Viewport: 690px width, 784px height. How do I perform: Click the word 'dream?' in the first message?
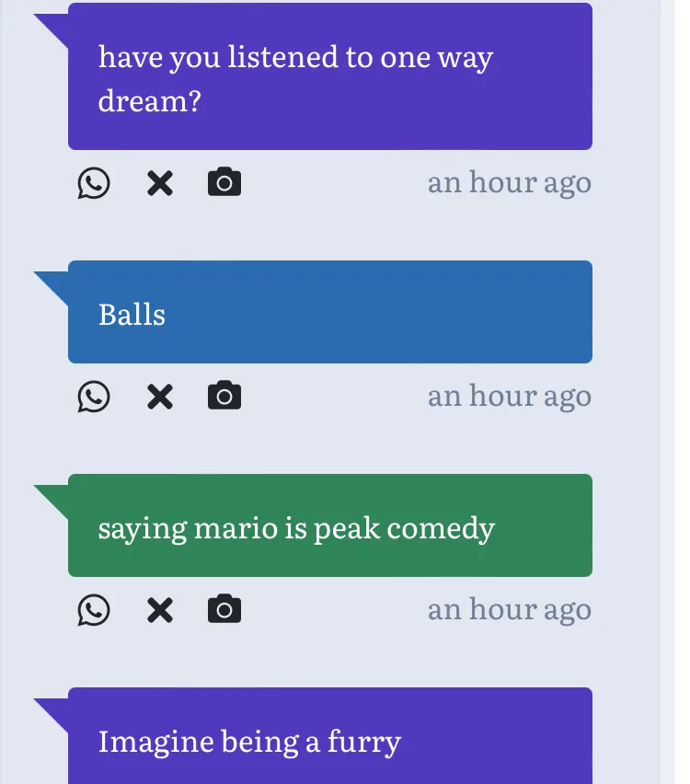pos(149,101)
